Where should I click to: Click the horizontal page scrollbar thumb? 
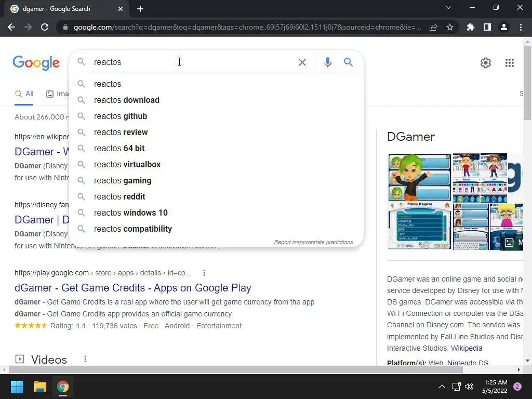[236, 369]
